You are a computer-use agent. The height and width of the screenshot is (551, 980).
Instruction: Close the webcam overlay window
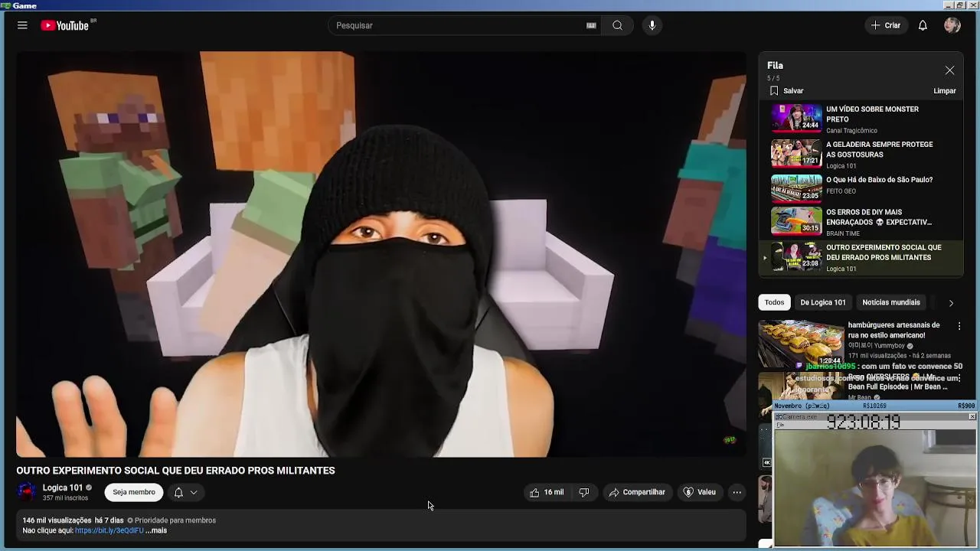[x=972, y=417]
